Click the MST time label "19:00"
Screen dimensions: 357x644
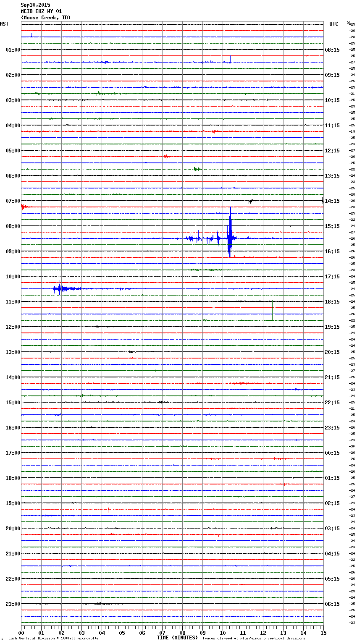(13, 503)
